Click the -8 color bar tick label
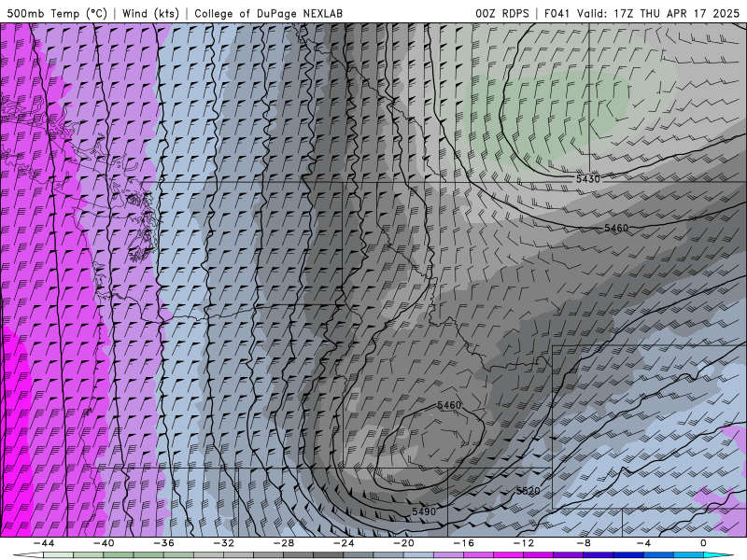747x560 pixels. pyautogui.click(x=585, y=543)
